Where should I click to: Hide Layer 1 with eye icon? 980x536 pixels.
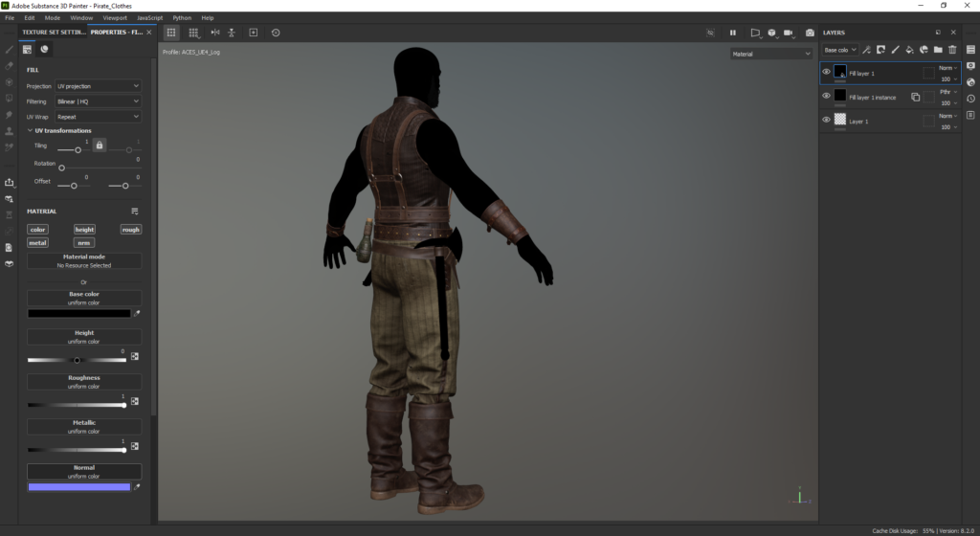[826, 120]
